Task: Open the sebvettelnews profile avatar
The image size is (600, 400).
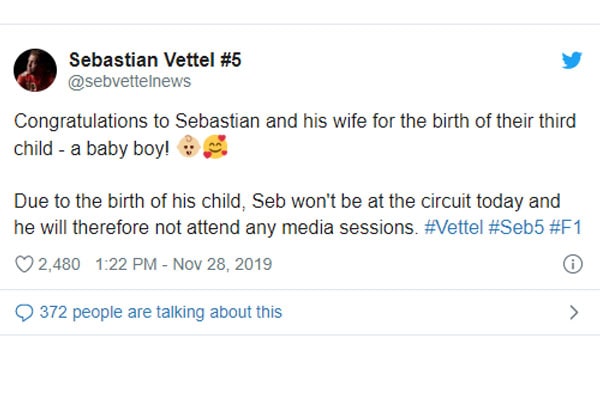Action: pos(34,70)
